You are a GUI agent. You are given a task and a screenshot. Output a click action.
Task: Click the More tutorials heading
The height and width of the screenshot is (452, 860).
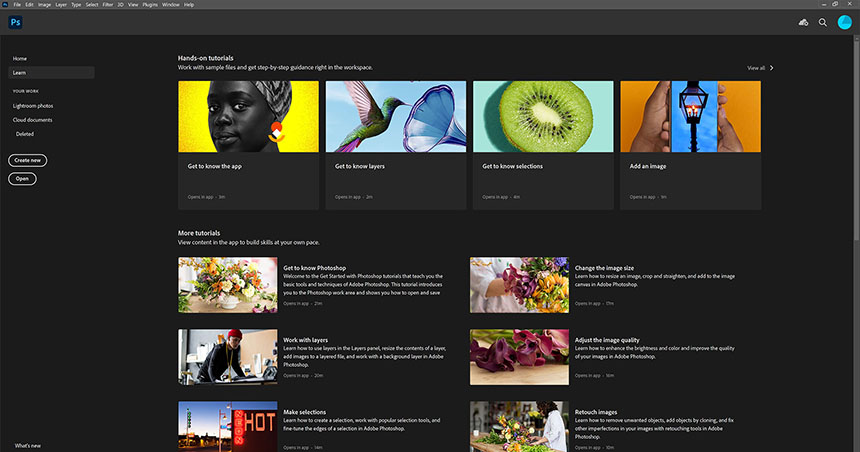tap(199, 233)
